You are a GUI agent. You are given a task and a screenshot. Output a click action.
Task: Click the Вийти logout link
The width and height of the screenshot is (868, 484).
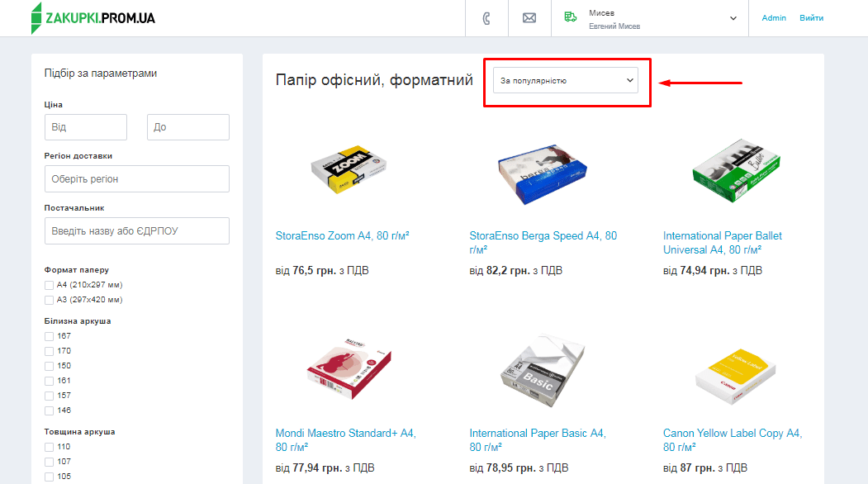(x=811, y=18)
